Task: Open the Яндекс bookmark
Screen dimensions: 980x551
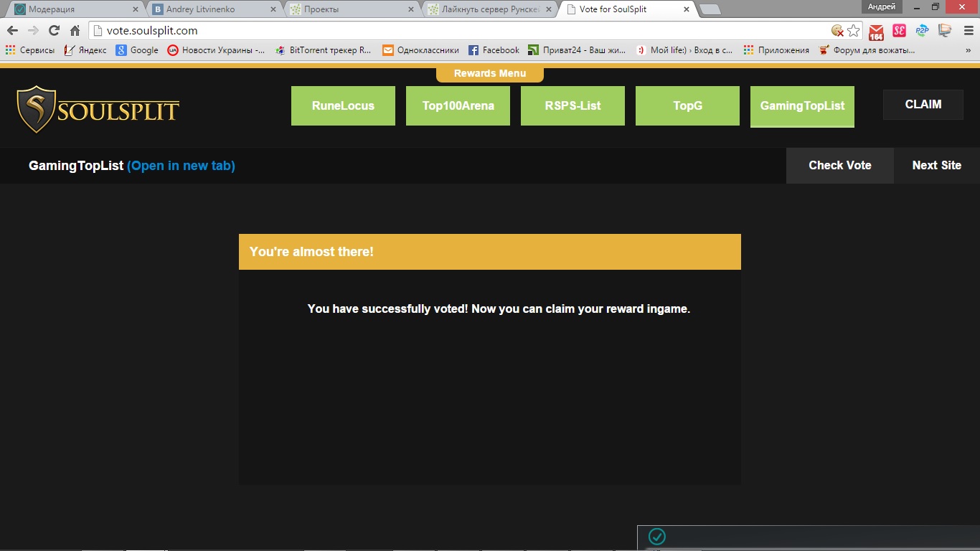Action: 85,50
